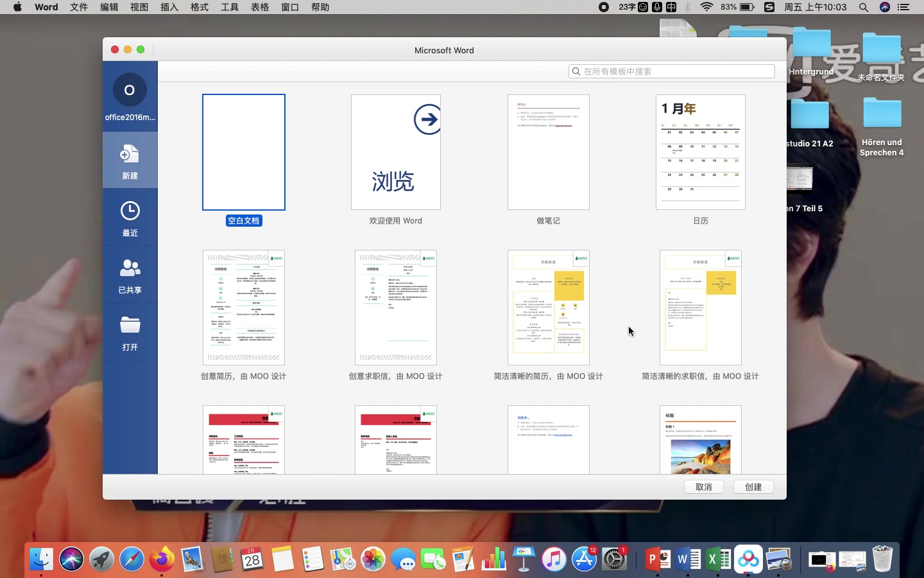Open App Store in the Dock
The width and height of the screenshot is (924, 578).
pos(584,559)
